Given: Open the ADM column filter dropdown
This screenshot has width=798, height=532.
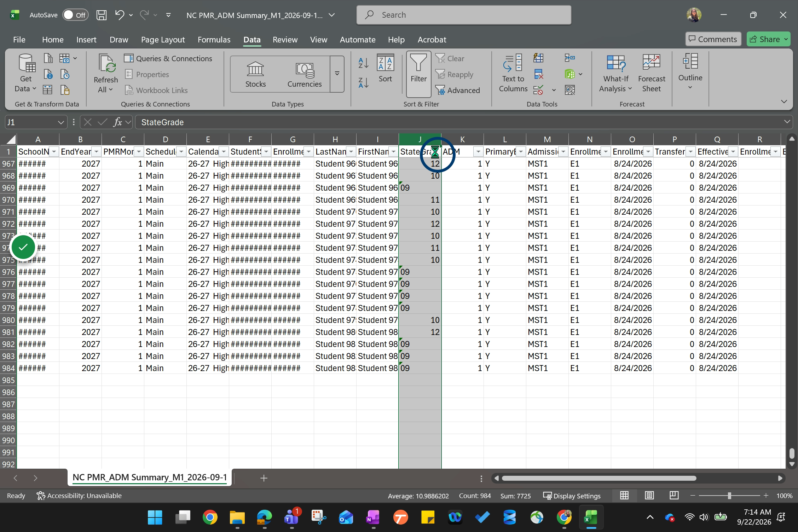Looking at the screenshot, I should point(478,152).
